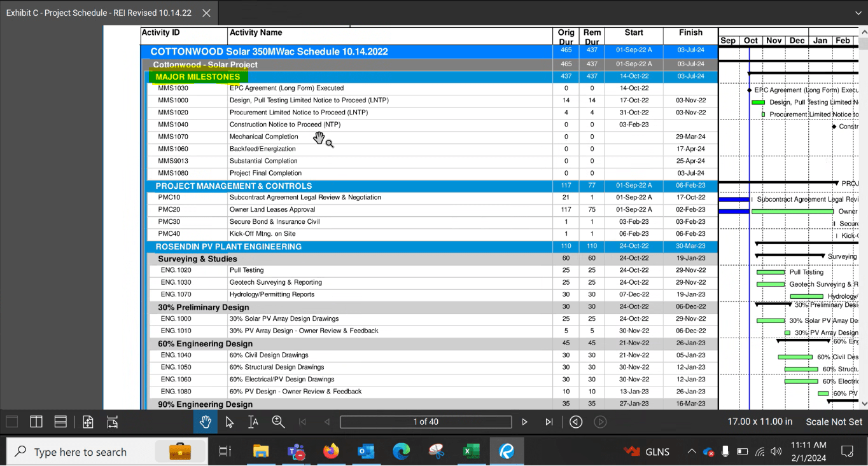The image size is (868, 466).
Task: Toggle side-by-side split view
Action: (36, 422)
